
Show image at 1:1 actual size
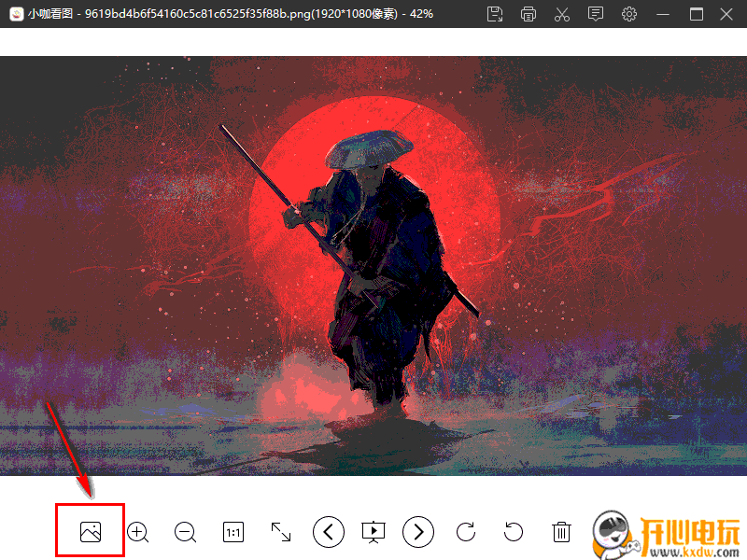pyautogui.click(x=233, y=532)
